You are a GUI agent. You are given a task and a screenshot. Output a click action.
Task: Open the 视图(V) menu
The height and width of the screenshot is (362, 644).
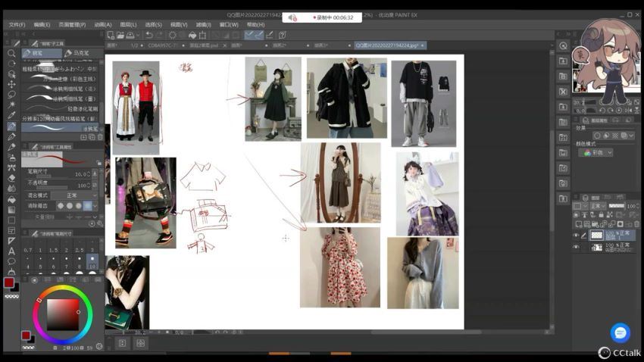(x=179, y=25)
